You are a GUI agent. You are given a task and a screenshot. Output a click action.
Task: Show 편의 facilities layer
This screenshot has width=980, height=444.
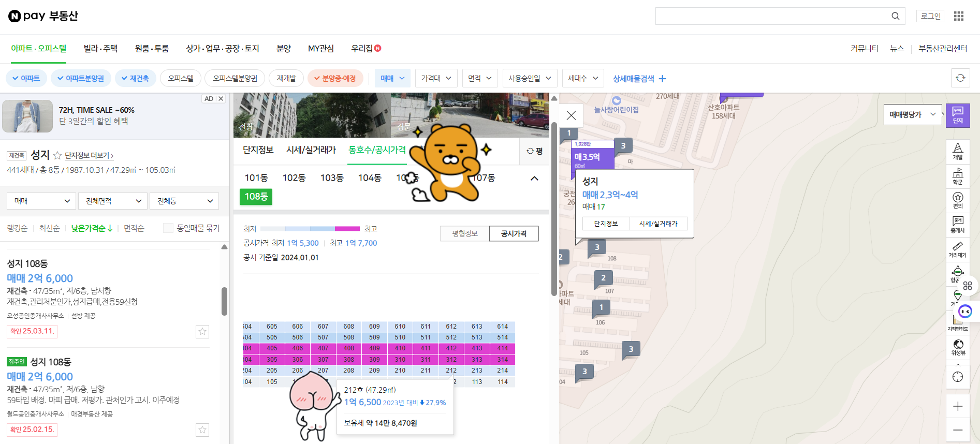[x=958, y=201]
